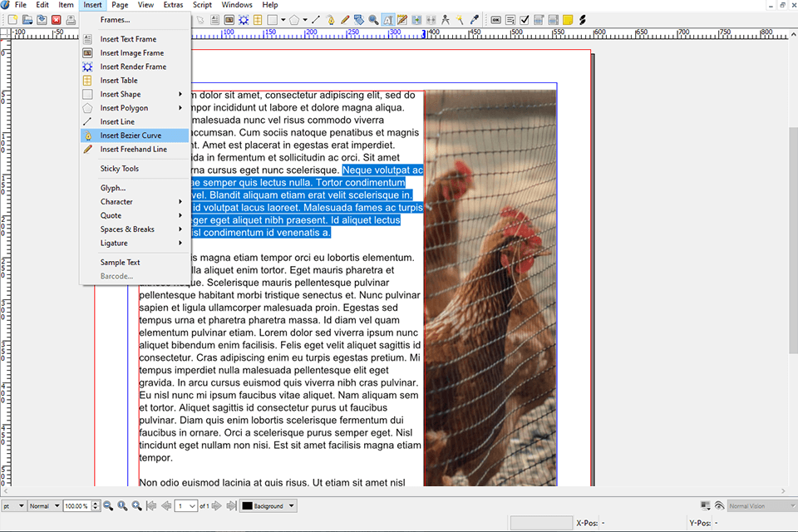Toggle color management in the status bar

pyautogui.click(x=705, y=505)
